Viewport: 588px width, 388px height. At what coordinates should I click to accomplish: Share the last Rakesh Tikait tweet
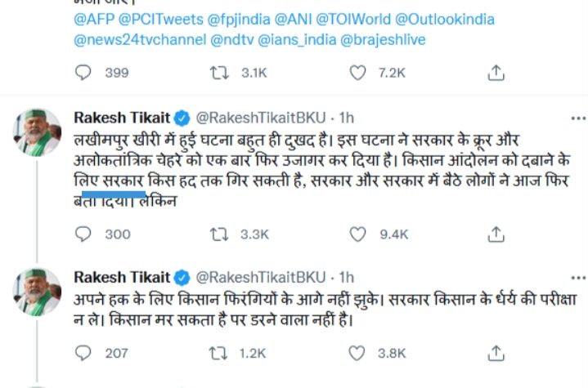[x=495, y=354]
